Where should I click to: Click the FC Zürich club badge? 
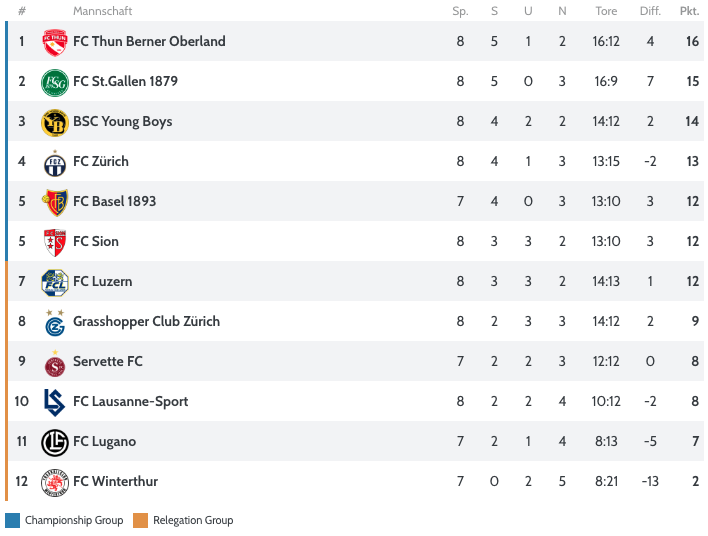[54, 162]
